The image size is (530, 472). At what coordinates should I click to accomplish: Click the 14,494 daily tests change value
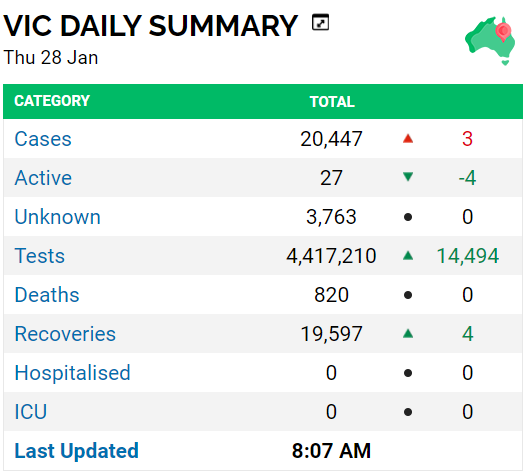click(x=467, y=256)
